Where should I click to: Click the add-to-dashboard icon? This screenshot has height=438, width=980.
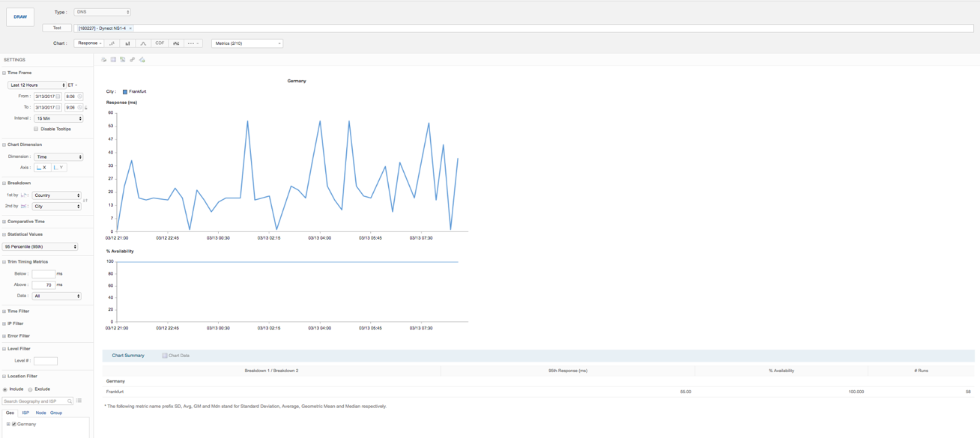coord(142,60)
